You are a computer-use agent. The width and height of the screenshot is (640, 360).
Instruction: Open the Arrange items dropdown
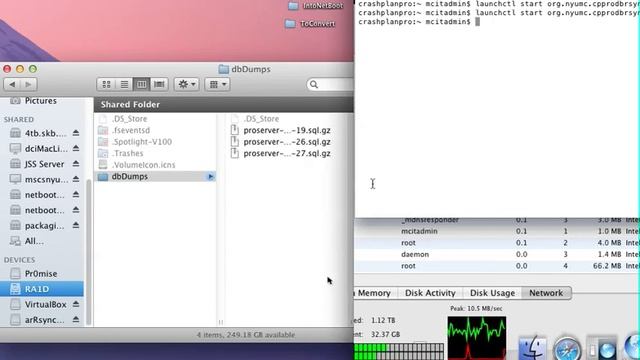[218, 84]
